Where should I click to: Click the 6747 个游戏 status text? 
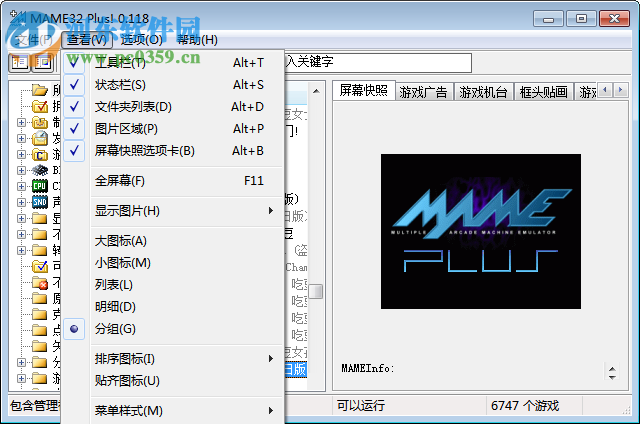525,406
